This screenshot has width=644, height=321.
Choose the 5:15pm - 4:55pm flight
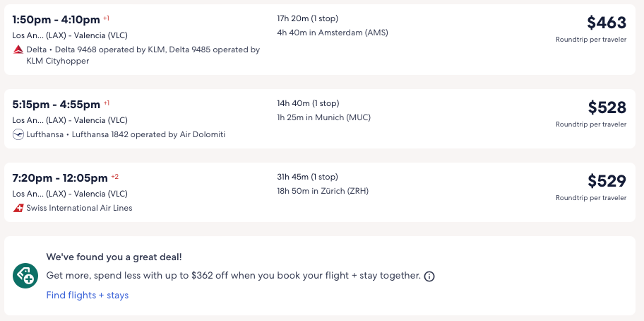pyautogui.click(x=56, y=104)
